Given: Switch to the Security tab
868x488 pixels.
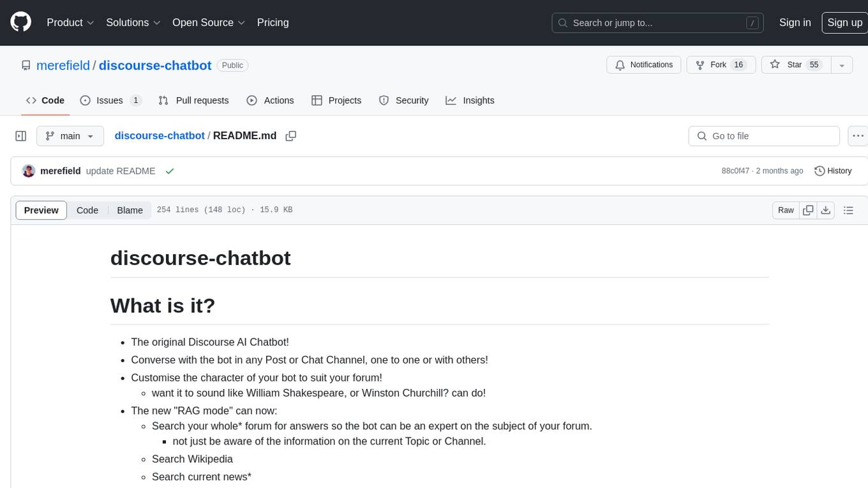Looking at the screenshot, I should 403,100.
